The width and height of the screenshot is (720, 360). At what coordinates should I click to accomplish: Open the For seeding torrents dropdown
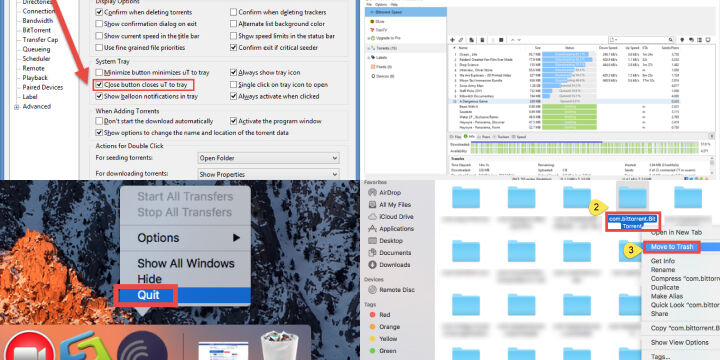coord(268,158)
